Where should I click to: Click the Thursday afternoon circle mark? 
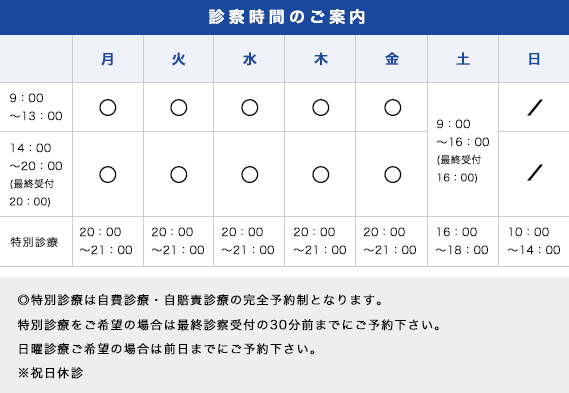(321, 175)
